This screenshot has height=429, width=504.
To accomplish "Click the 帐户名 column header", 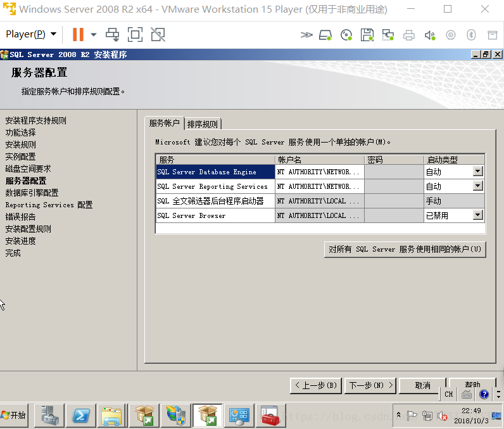I will (320, 160).
